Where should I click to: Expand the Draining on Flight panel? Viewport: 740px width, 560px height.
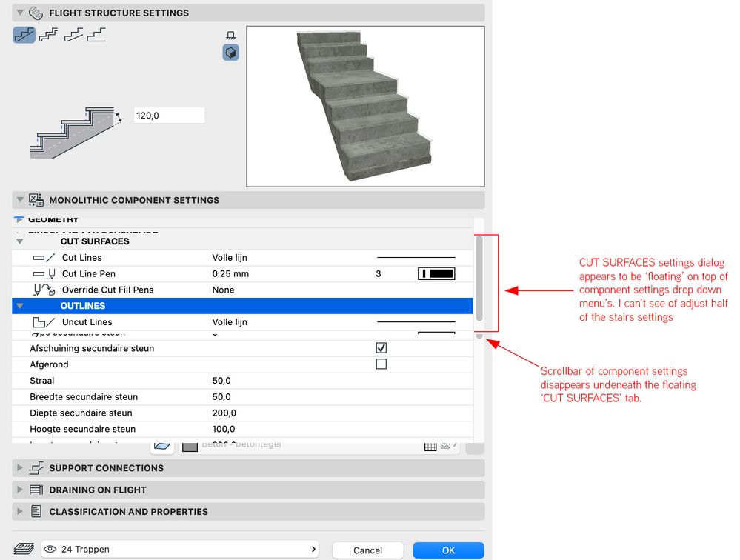click(x=20, y=490)
